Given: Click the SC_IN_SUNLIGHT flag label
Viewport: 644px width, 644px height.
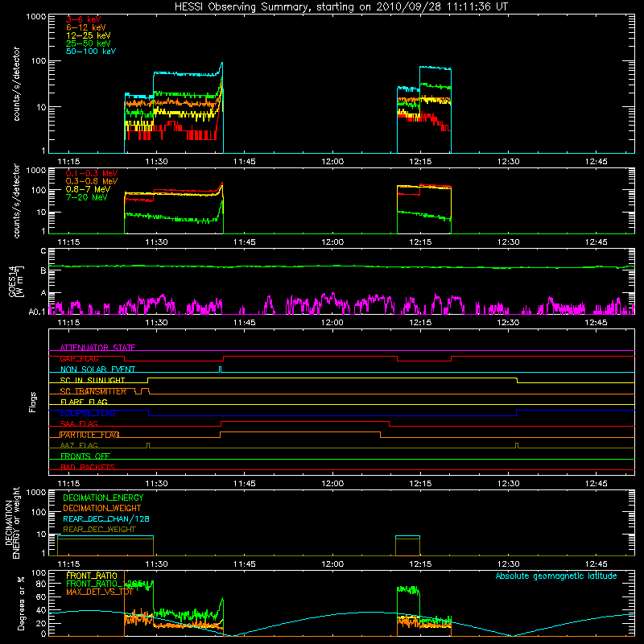Looking at the screenshot, I should (93, 380).
